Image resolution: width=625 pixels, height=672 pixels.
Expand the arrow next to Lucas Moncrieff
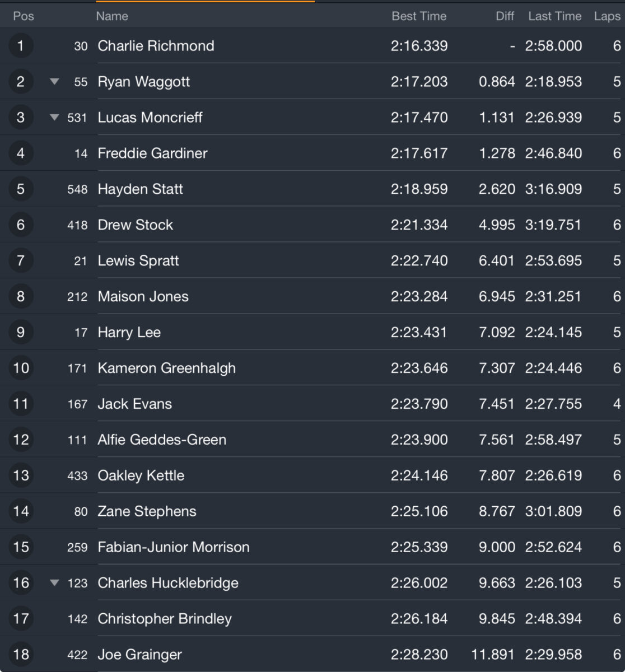[54, 118]
